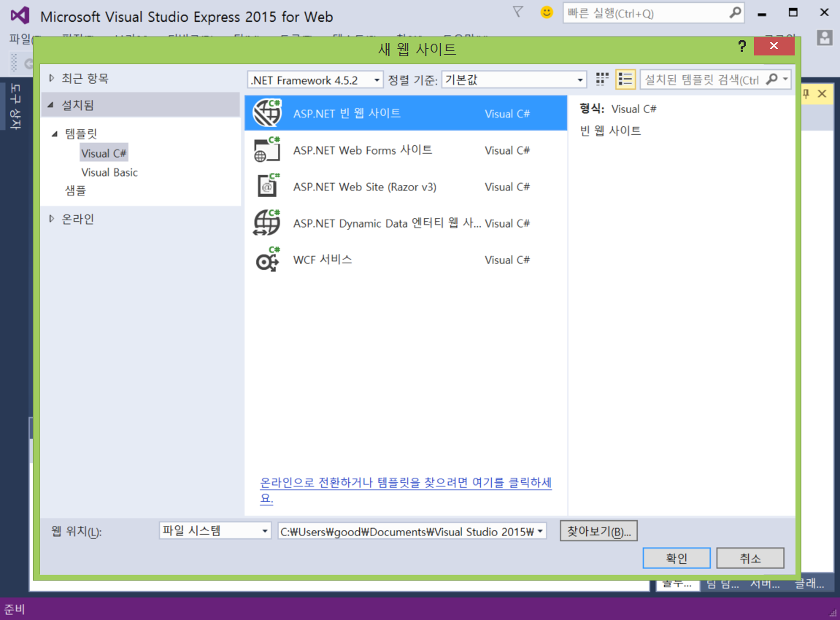The image size is (840, 620).
Task: Select Visual Basic in the templates tree
Action: (110, 172)
